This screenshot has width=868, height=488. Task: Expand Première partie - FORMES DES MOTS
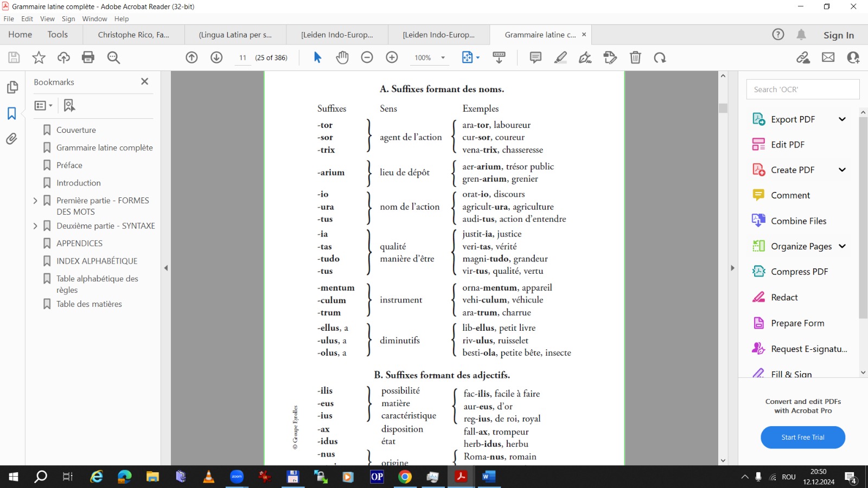[35, 201]
